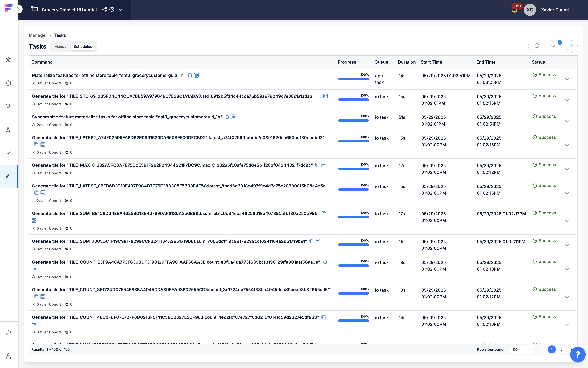This screenshot has width=588, height=368.
Task: Click the 51s duration value
Action: pos(402,117)
